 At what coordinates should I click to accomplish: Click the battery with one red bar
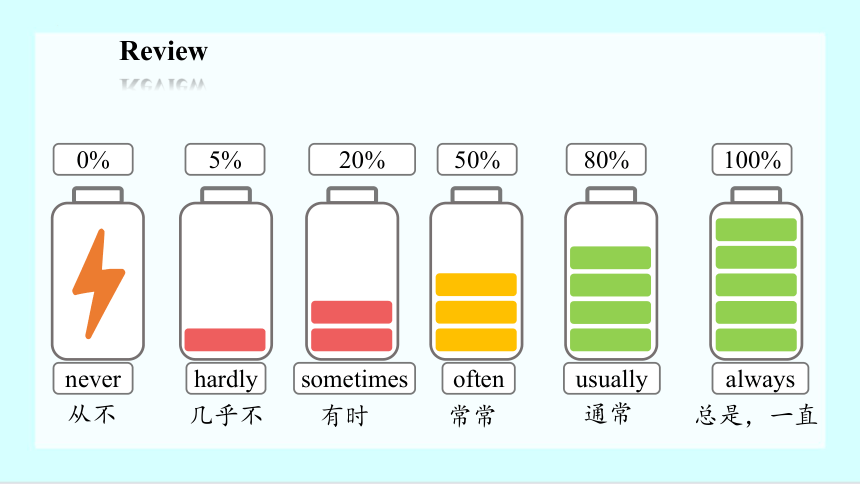point(226,273)
